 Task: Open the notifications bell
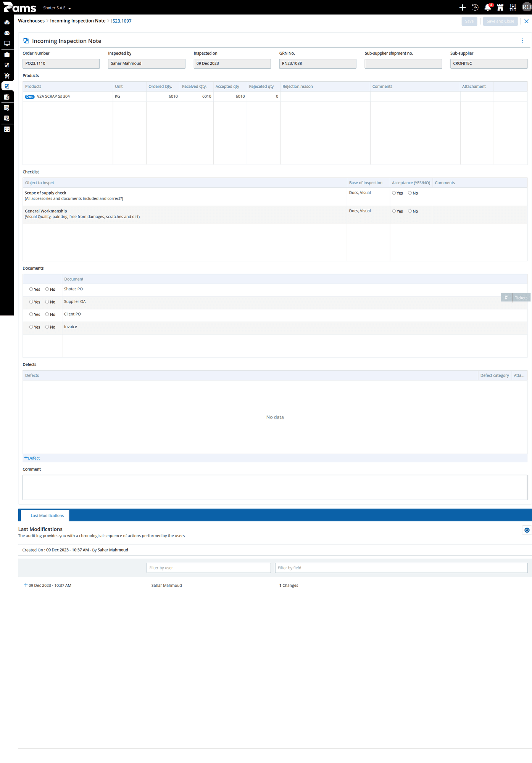coord(488,7)
